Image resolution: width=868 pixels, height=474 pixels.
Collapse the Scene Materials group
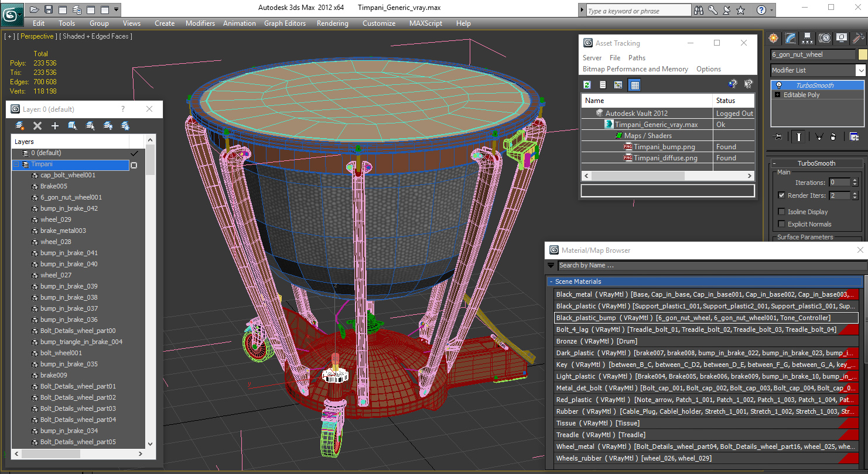tap(551, 281)
